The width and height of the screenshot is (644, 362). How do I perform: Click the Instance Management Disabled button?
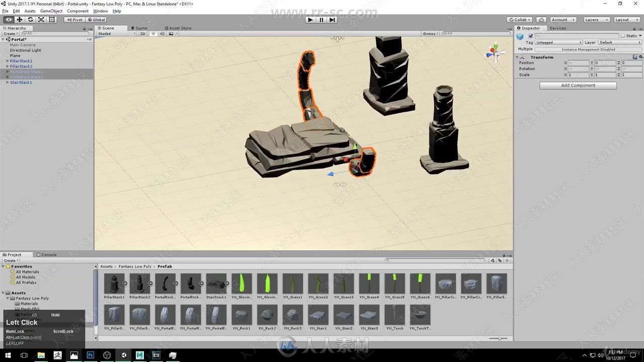[x=588, y=49]
